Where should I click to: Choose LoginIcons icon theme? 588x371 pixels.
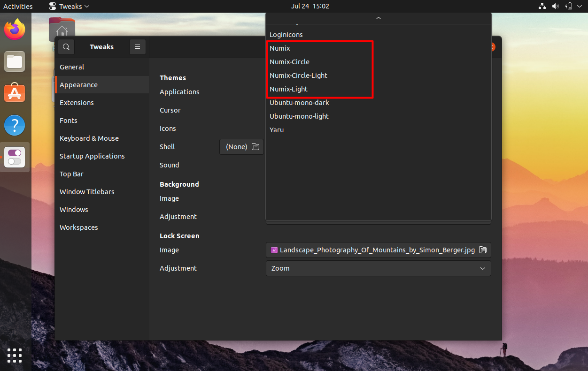tap(379, 35)
